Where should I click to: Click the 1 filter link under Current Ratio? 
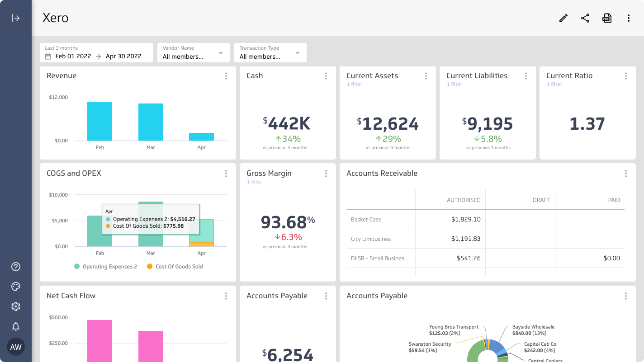point(554,84)
